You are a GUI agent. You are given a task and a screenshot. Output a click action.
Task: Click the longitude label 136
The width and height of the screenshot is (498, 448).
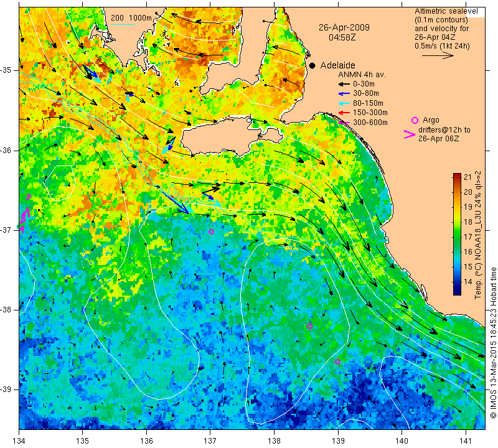coord(146,441)
